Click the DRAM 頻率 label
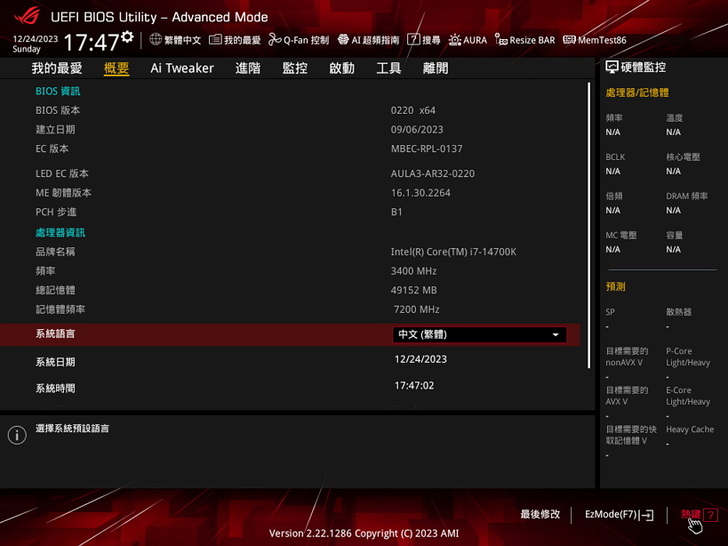728x546 pixels. pyautogui.click(x=687, y=196)
